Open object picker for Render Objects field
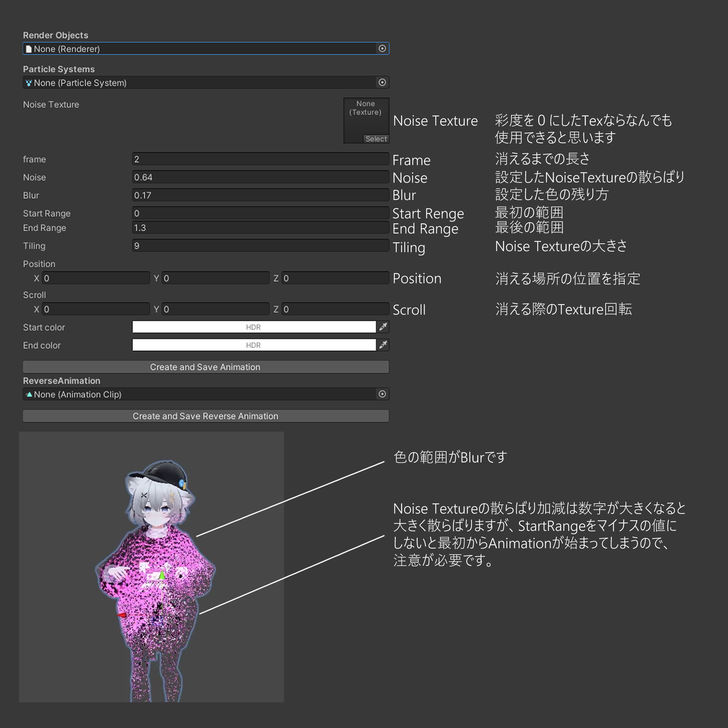 (382, 49)
